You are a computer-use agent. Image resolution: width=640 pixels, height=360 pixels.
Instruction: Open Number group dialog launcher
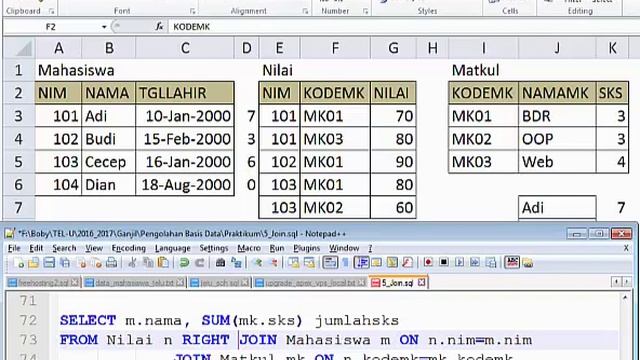point(365,11)
